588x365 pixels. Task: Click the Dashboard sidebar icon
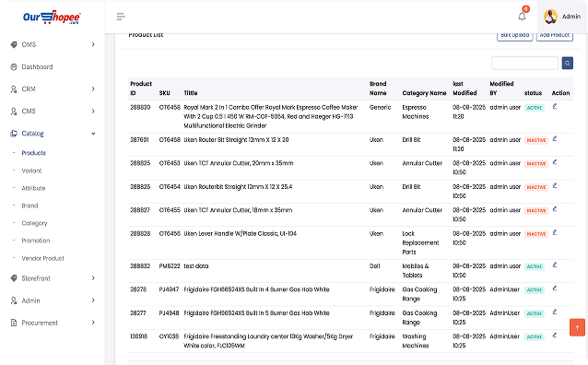point(14,66)
